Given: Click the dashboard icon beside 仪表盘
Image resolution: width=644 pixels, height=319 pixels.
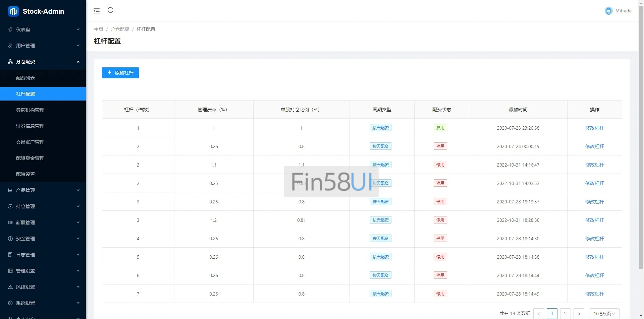Looking at the screenshot, I should click(x=10, y=29).
